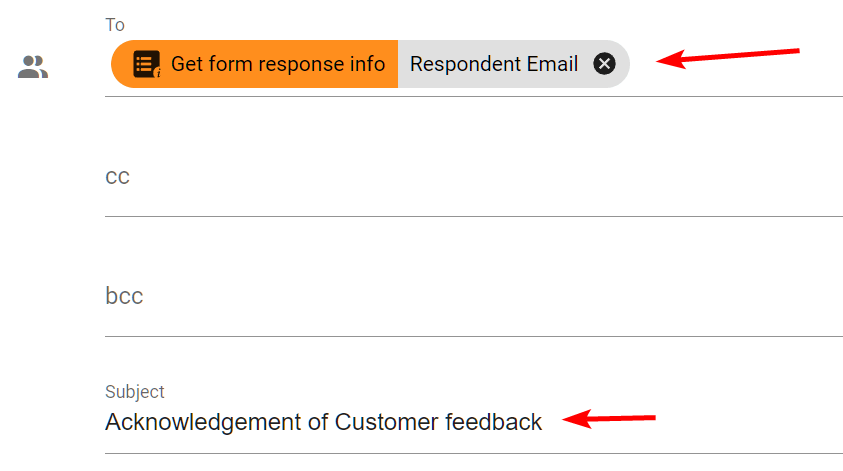843x471 pixels.
Task: Click the form list icon in orange chip
Action: [146, 64]
